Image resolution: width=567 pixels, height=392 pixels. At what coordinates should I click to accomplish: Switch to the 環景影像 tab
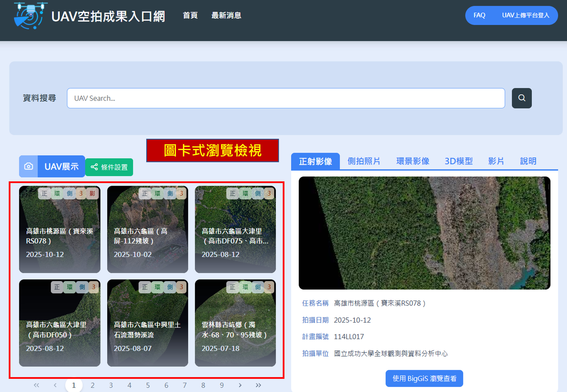413,161
